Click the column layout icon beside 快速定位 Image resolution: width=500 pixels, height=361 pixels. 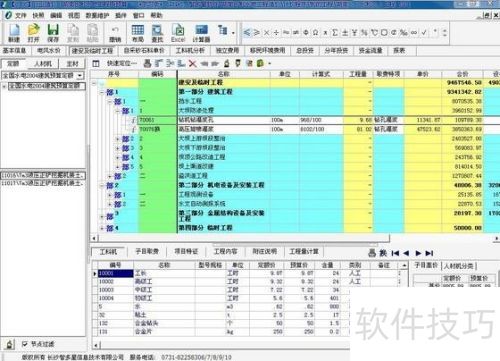tap(96, 63)
